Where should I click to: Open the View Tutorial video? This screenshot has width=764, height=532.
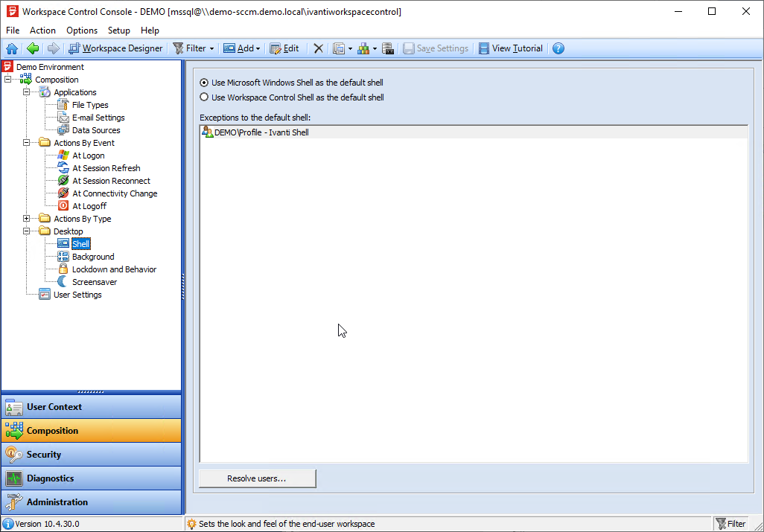(510, 48)
